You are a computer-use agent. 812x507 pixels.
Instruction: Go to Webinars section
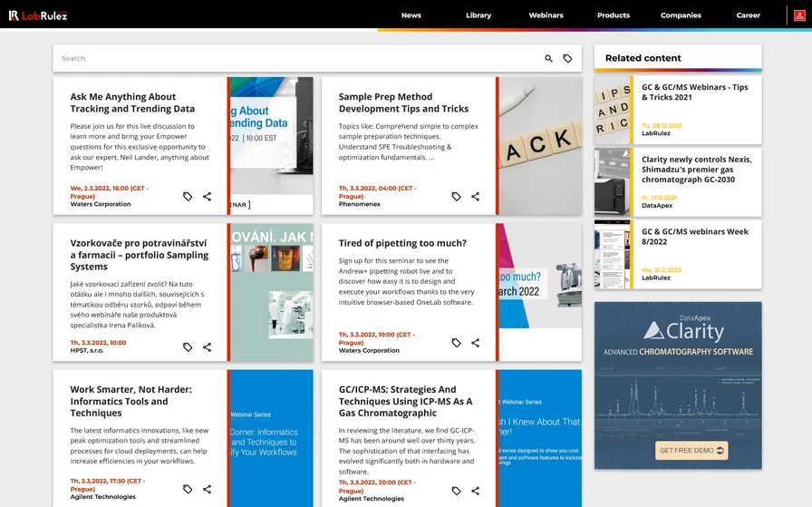click(546, 15)
